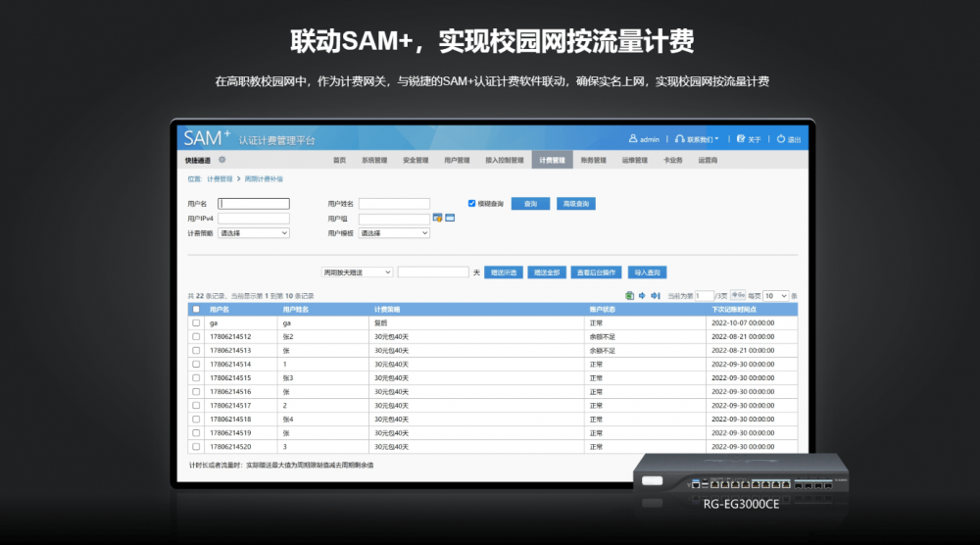Check the row for 17806214516
Screen dimensions: 980x545
point(196,392)
